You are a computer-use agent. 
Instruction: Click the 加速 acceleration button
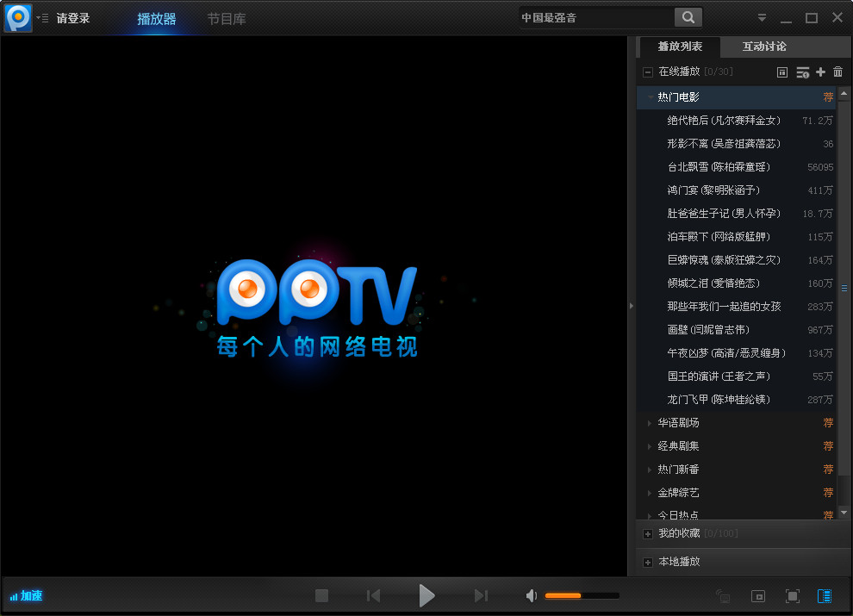(26, 596)
